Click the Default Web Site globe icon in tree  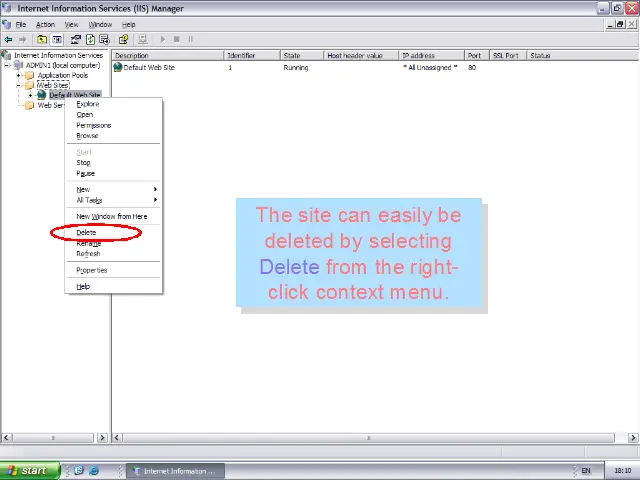tap(42, 95)
